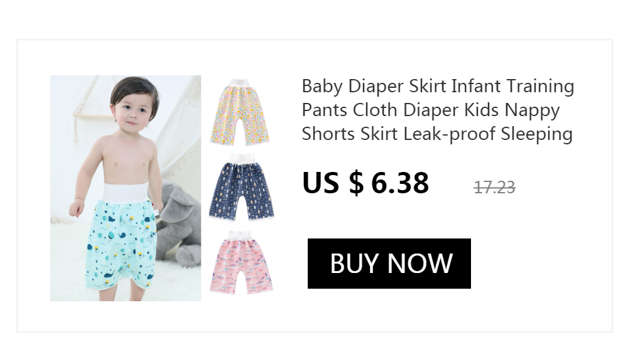Viewport: 628px width, 364px height.
Task: Click the title line Pants Cloth Diaper Kids Nappy
Action: [431, 110]
